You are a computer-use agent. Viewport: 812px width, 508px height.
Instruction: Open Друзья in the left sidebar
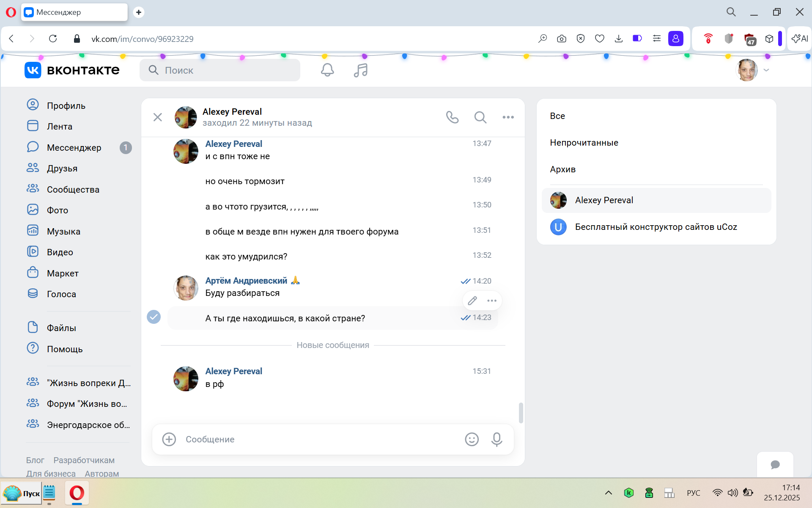point(62,168)
